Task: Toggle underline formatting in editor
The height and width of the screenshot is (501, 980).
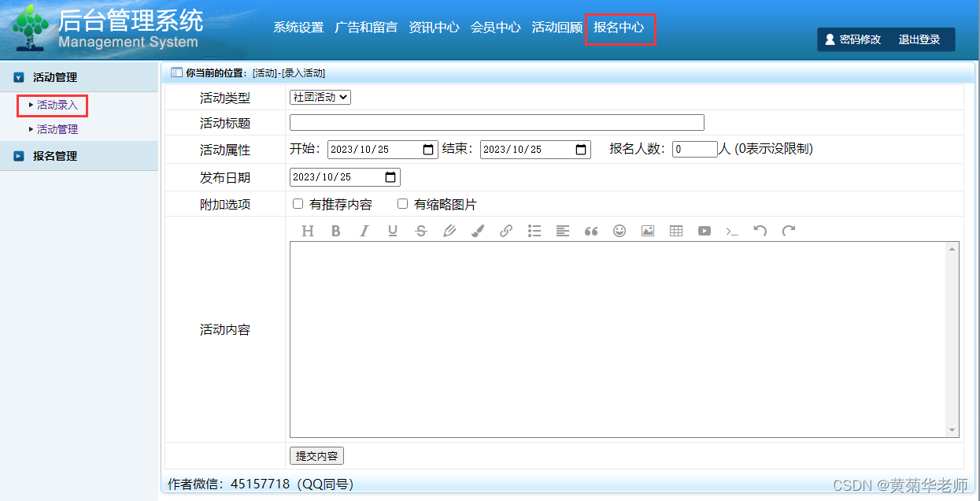Action: click(393, 231)
